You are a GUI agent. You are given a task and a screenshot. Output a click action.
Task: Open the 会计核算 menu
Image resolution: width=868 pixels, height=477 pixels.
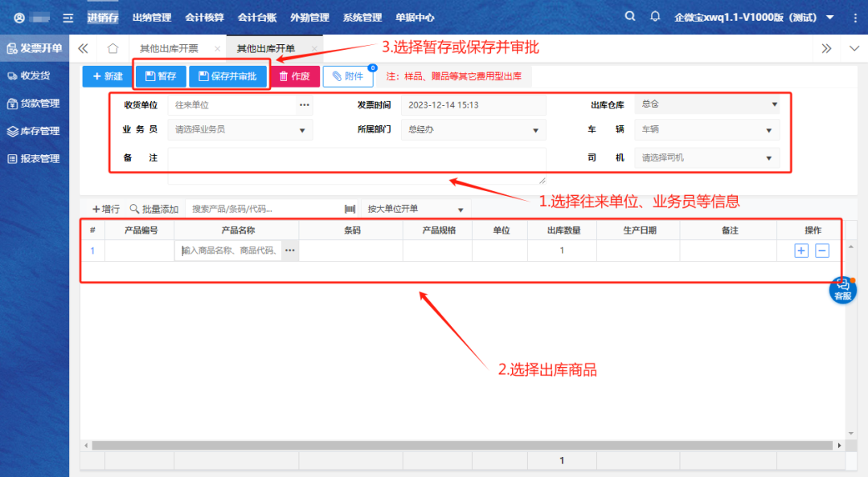(x=204, y=18)
